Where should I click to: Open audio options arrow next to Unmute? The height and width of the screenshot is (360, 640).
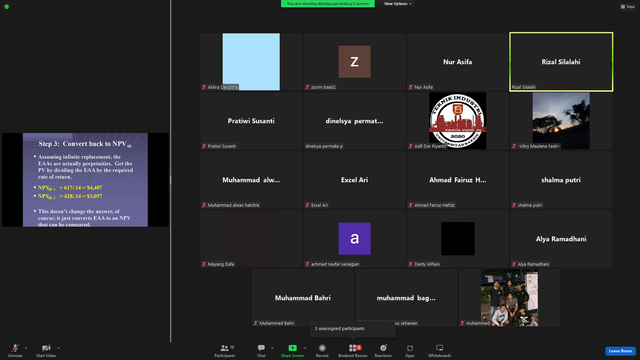pos(26,348)
